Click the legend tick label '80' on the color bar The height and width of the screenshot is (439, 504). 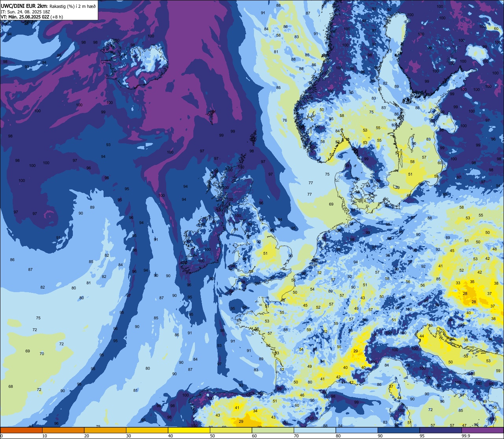pos(338,435)
